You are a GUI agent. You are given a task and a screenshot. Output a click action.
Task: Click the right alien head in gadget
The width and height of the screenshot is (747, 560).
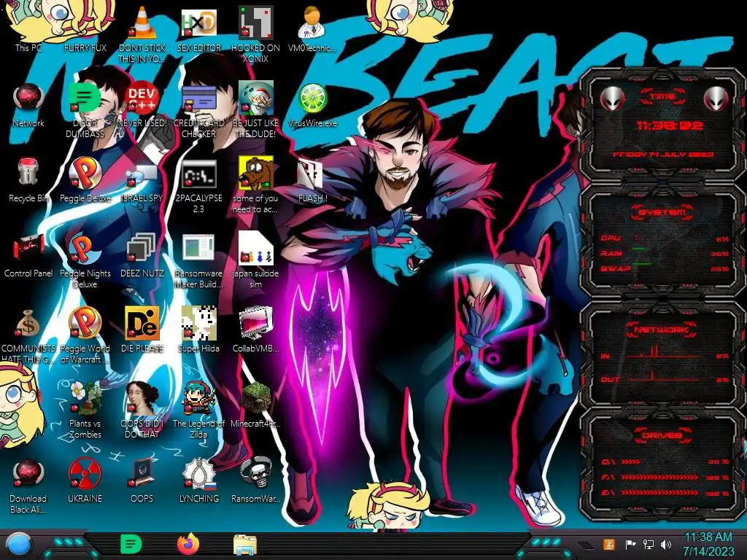click(716, 98)
